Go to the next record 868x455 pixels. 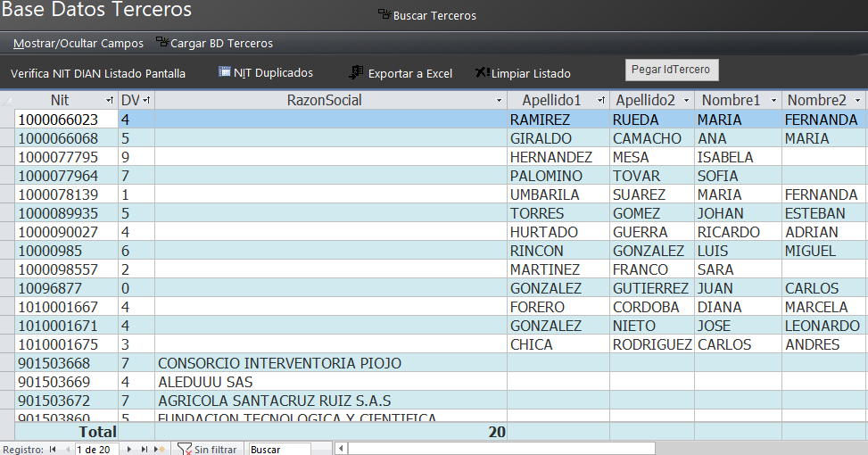pos(130,449)
